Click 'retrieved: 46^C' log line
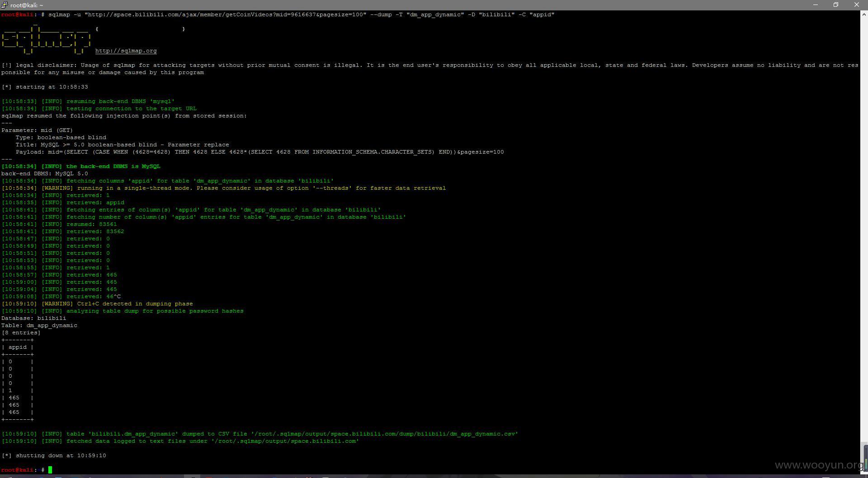The width and height of the screenshot is (868, 478). click(61, 296)
